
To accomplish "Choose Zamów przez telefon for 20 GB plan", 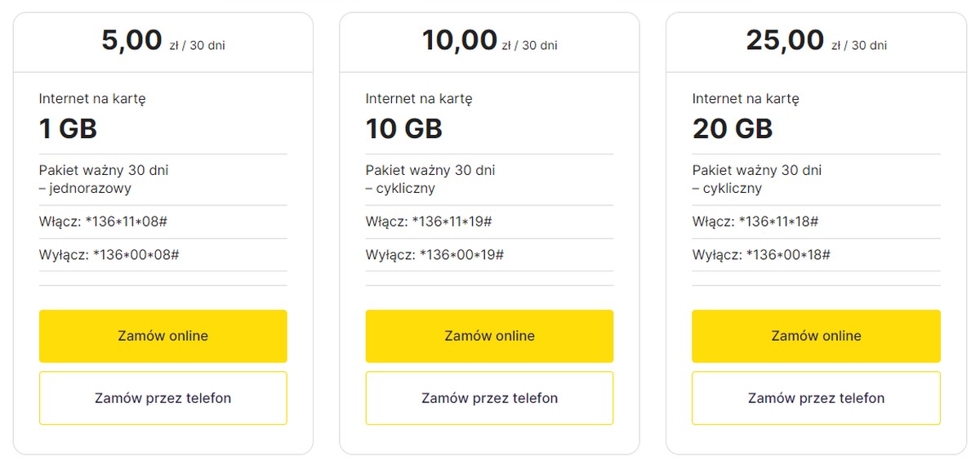I will pos(816,398).
